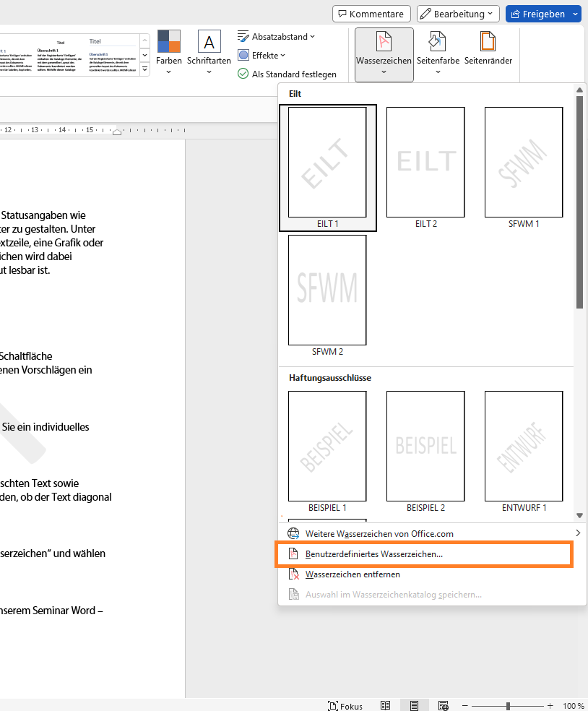Switch to read mode view icon

(386, 705)
